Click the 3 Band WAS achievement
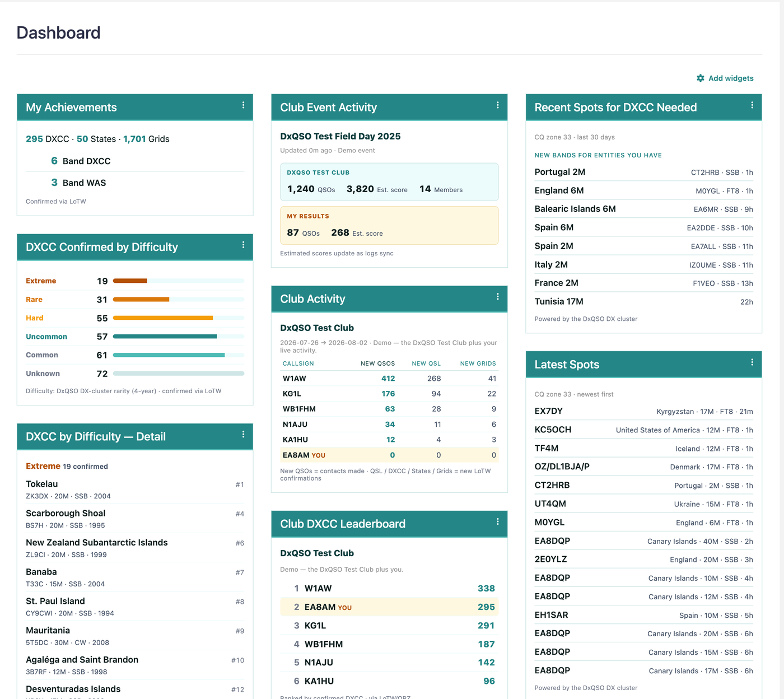Image resolution: width=784 pixels, height=699 pixels. [135, 183]
